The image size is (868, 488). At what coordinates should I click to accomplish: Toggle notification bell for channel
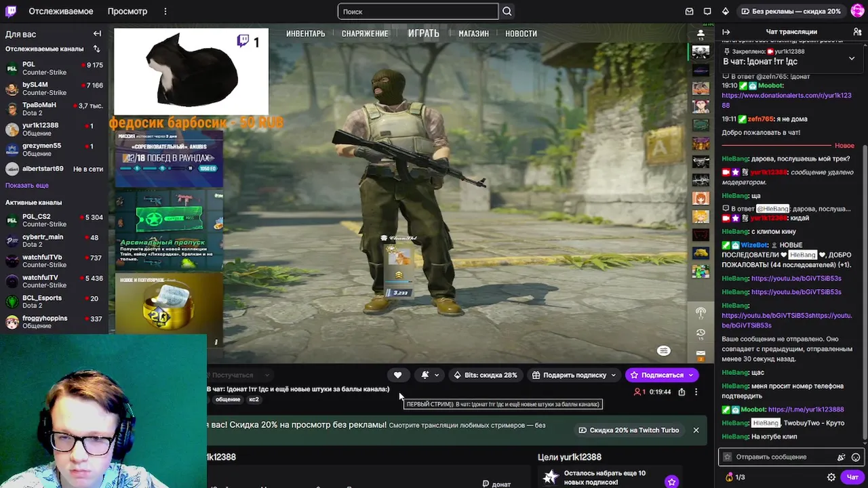click(x=425, y=375)
